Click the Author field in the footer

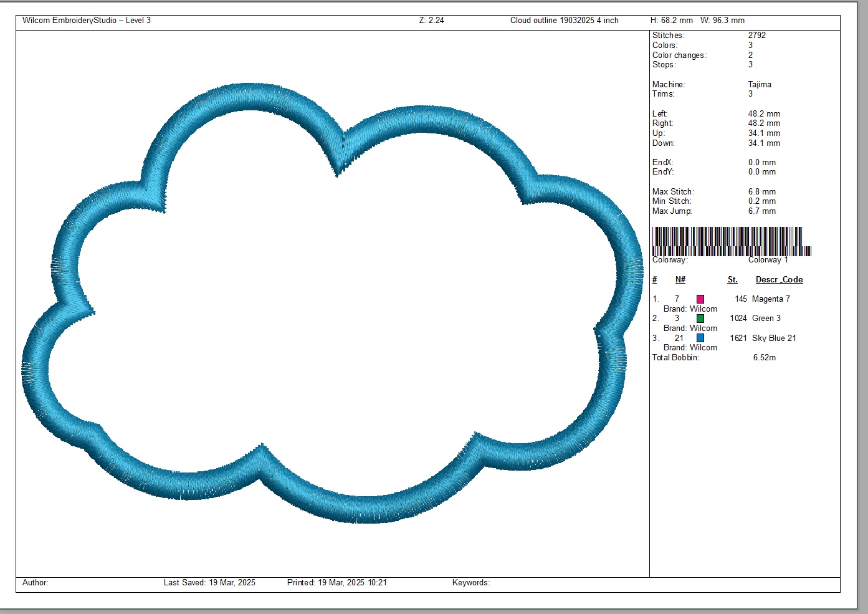click(x=36, y=583)
